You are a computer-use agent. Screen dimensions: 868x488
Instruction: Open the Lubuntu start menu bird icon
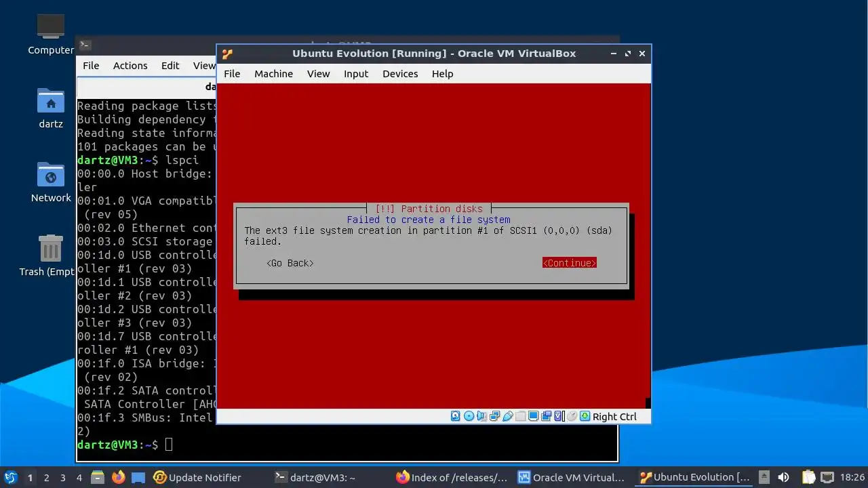click(11, 477)
